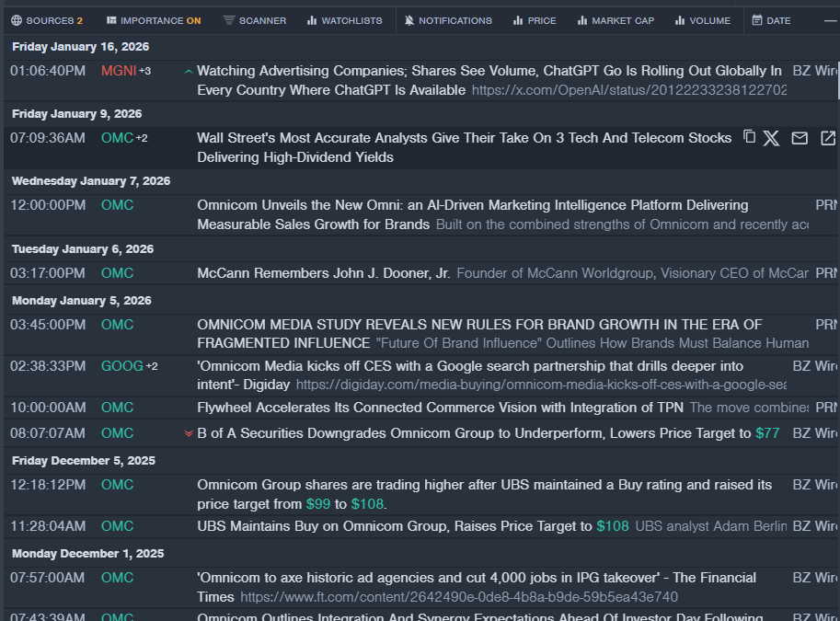
Task: Open the Price filter
Action: click(x=535, y=20)
